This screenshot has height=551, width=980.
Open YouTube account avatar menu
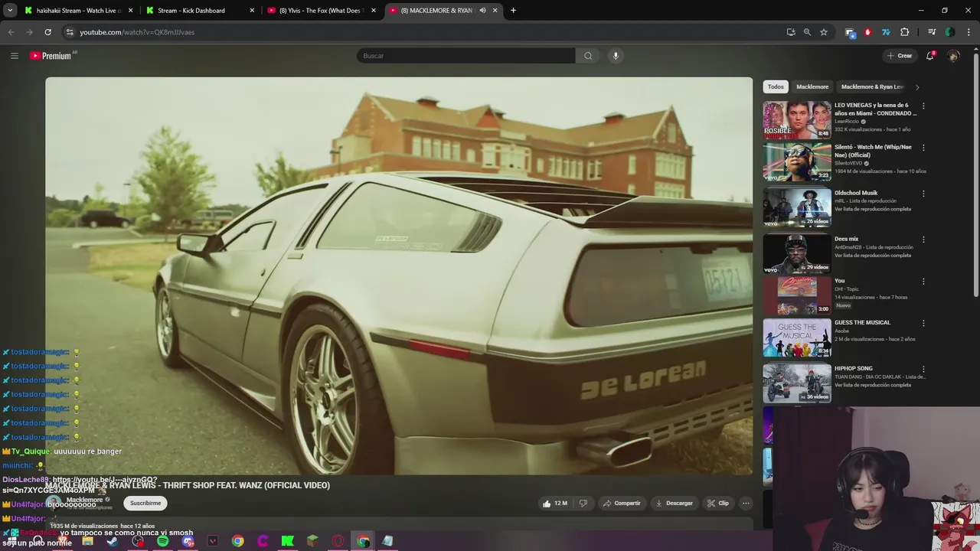tap(953, 56)
